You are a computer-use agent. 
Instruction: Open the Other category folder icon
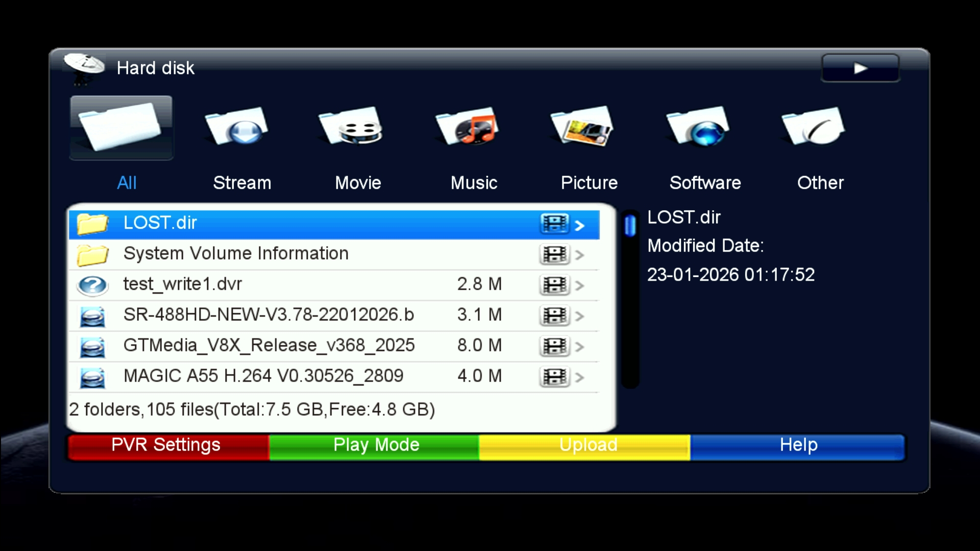[815, 127]
